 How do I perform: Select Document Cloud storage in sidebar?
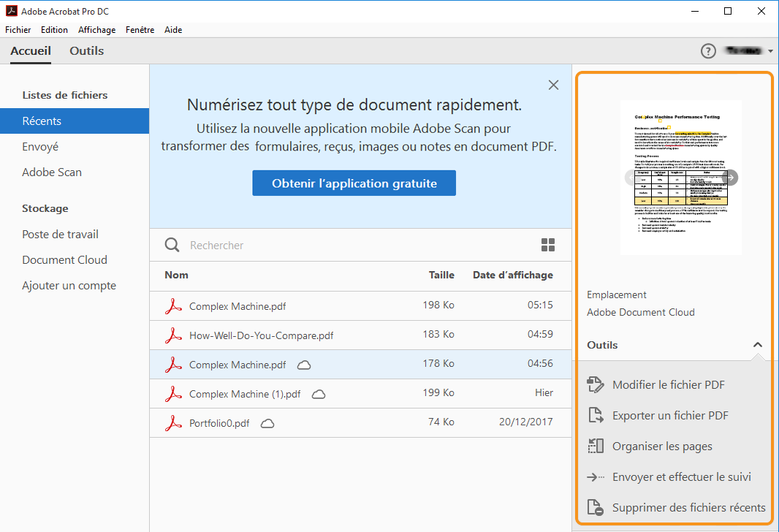(x=64, y=260)
